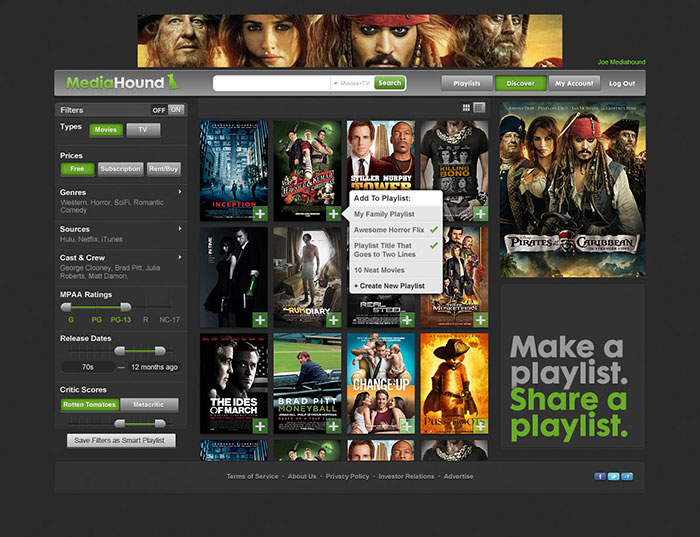Expand the Genres filter arrow
This screenshot has width=700, height=537.
180,192
